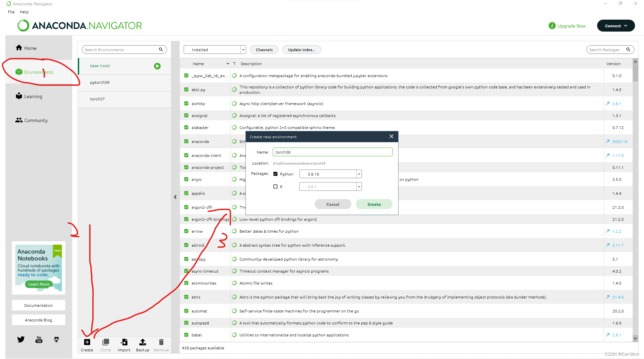
Task: Click the Remove environment trash icon
Action: [161, 342]
